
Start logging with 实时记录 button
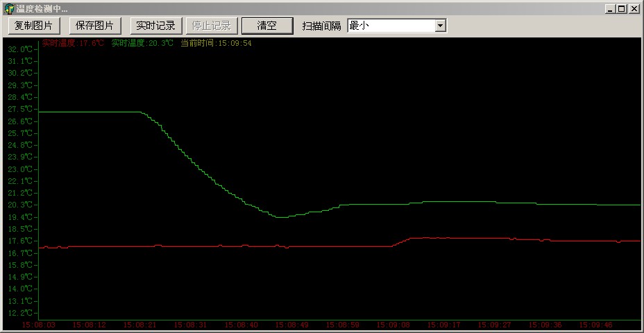156,26
